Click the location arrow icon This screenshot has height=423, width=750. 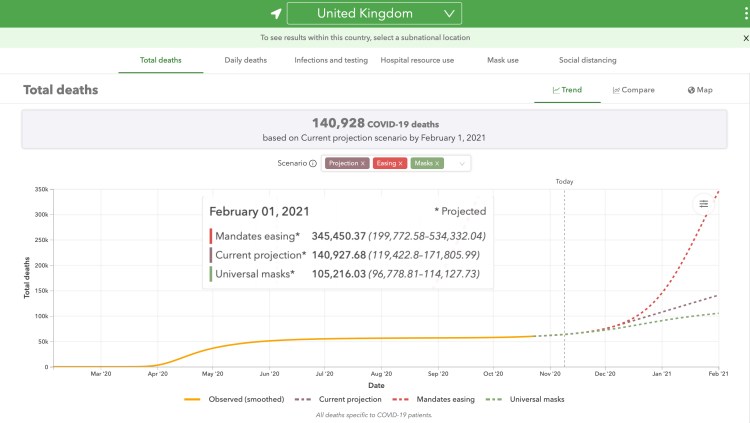[276, 13]
